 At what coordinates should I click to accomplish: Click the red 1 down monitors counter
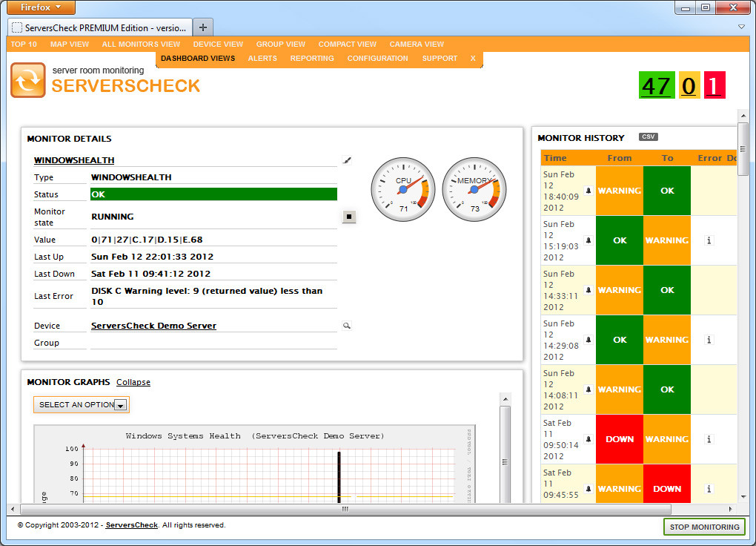point(714,85)
